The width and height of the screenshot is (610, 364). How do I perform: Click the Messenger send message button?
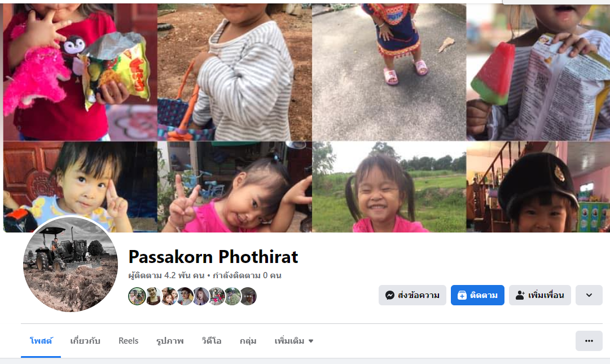click(x=412, y=295)
